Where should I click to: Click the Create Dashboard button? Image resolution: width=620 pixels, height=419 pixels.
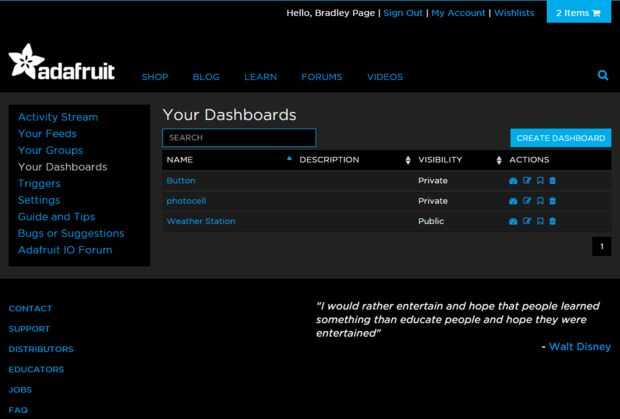pyautogui.click(x=561, y=138)
